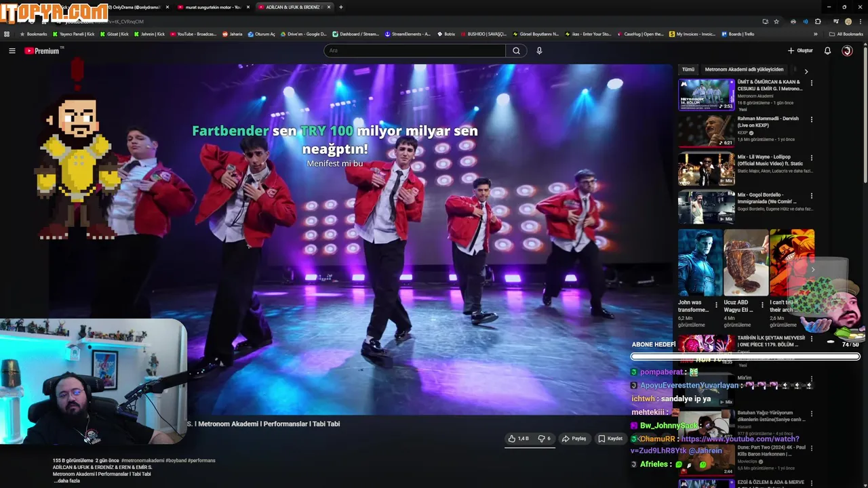The height and width of the screenshot is (488, 868).
Task: Open the Ucuz ABD Wagyu Eti short
Action: point(746,263)
